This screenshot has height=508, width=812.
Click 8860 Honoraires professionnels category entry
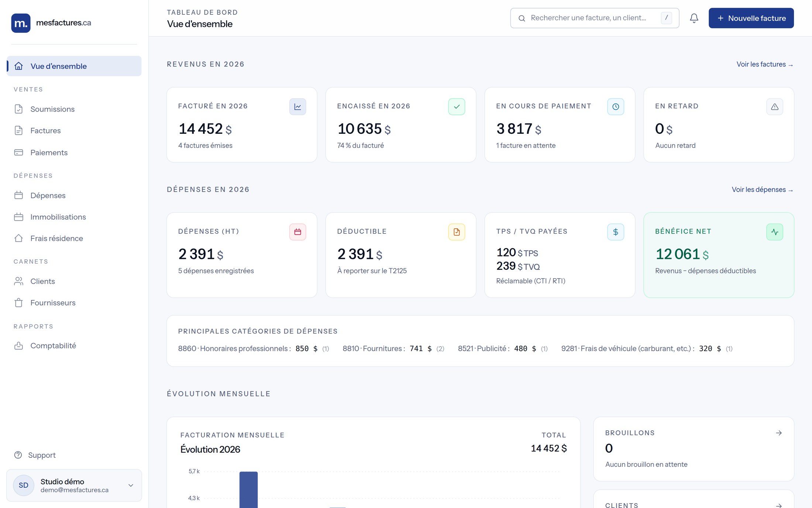tap(254, 348)
